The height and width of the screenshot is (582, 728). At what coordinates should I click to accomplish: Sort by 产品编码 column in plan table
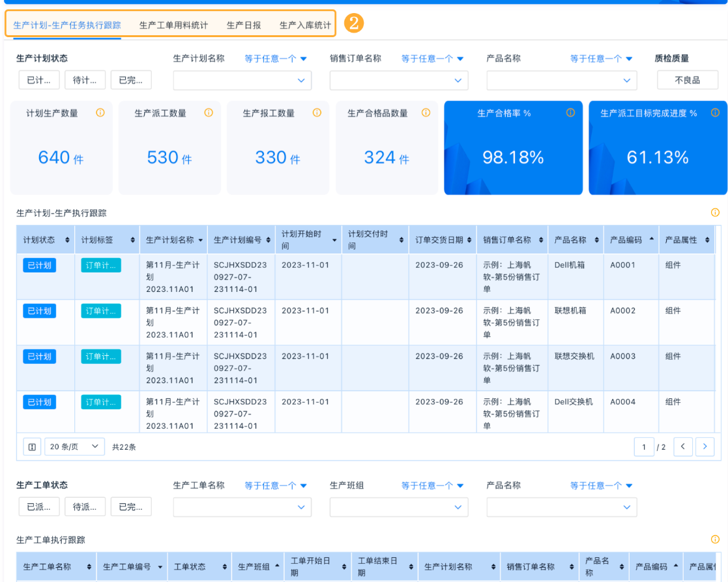tap(651, 239)
